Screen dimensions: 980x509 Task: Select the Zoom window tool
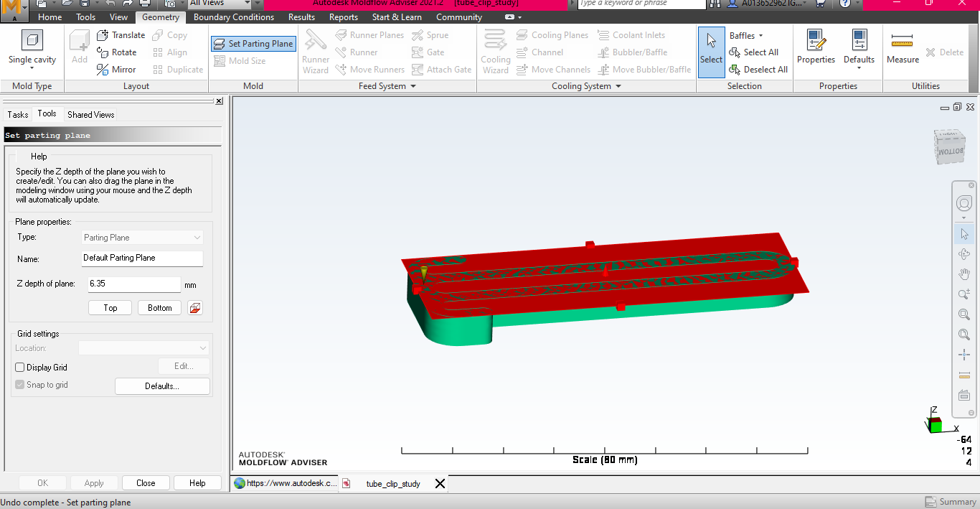click(x=963, y=314)
